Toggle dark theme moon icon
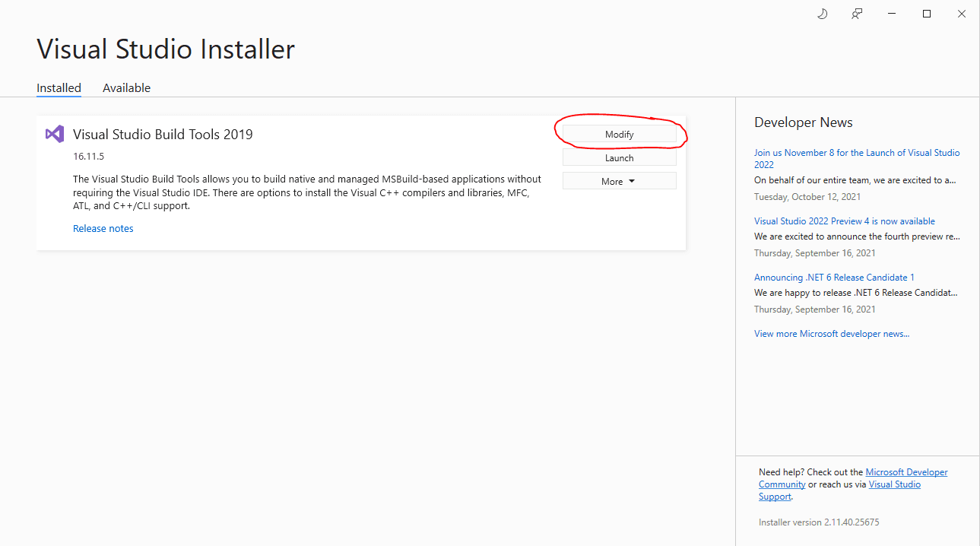The width and height of the screenshot is (980, 546). click(x=822, y=14)
